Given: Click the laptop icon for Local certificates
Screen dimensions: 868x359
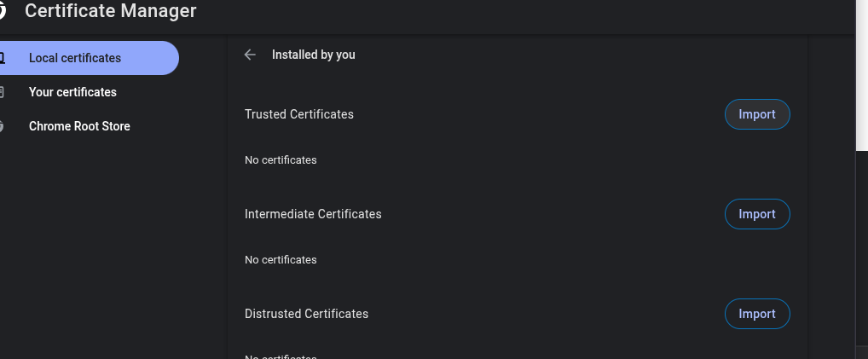Looking at the screenshot, I should tap(3, 58).
